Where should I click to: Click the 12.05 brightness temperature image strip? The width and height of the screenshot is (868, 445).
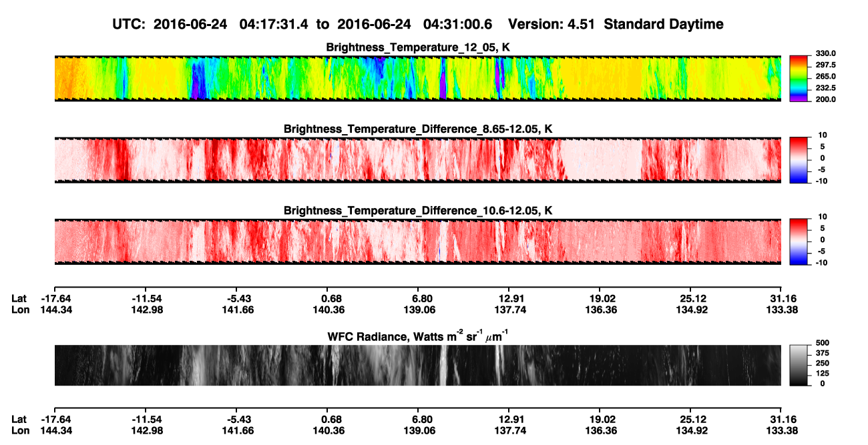(417, 78)
